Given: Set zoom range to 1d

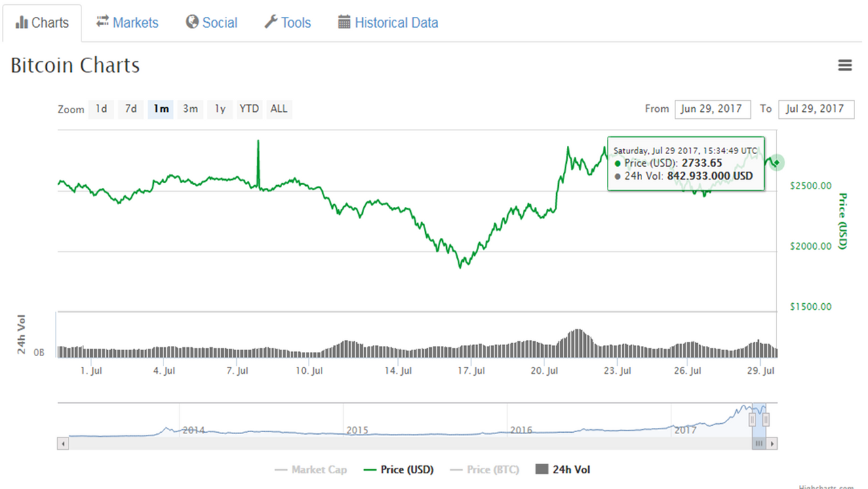Looking at the screenshot, I should [x=101, y=109].
